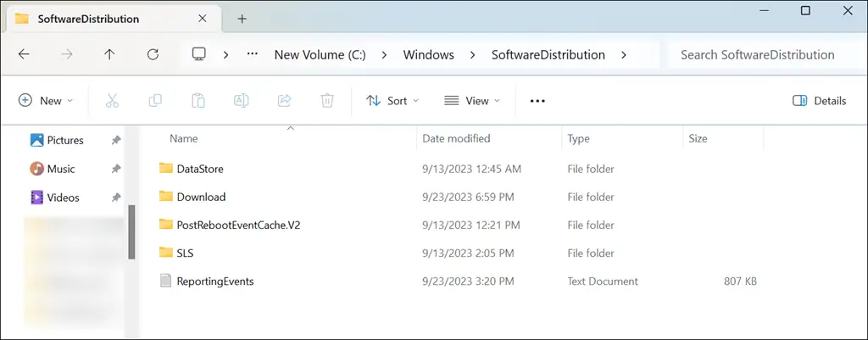Maximize the File Explorer window

(806, 10)
